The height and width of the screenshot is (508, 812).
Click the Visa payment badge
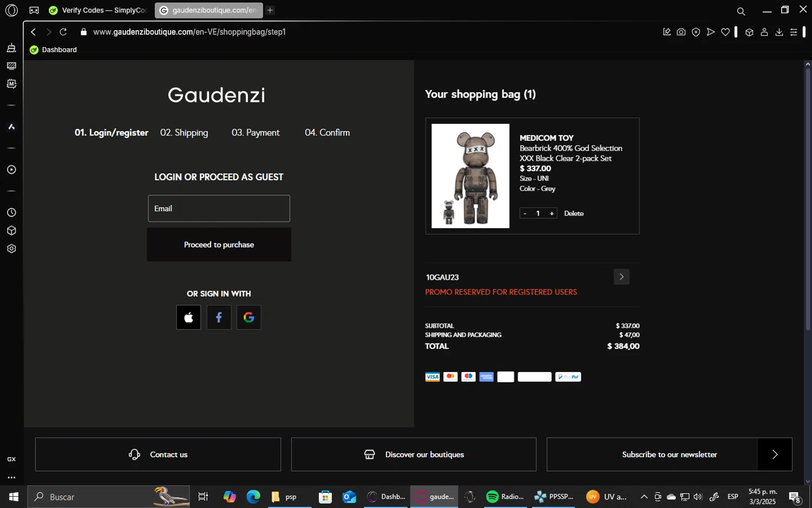point(432,377)
